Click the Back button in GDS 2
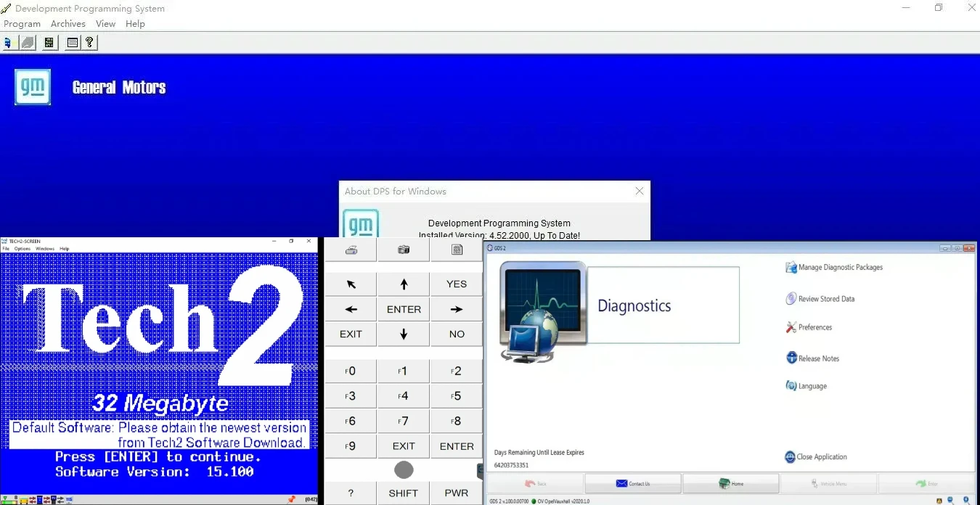This screenshot has height=505, width=980. pos(535,483)
